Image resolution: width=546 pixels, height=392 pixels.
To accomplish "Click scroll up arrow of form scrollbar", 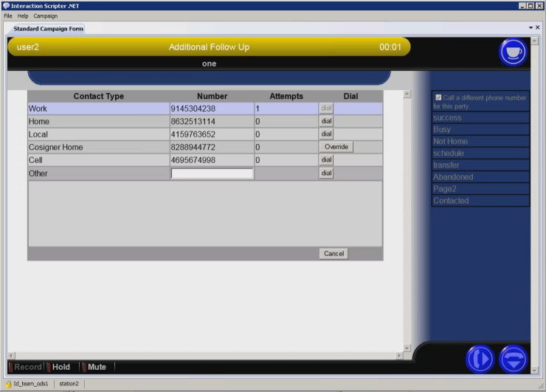I will click(x=407, y=94).
